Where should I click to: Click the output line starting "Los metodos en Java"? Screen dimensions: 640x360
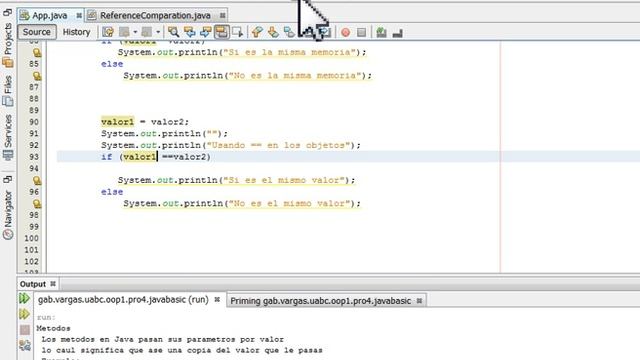pyautogui.click(x=162, y=339)
